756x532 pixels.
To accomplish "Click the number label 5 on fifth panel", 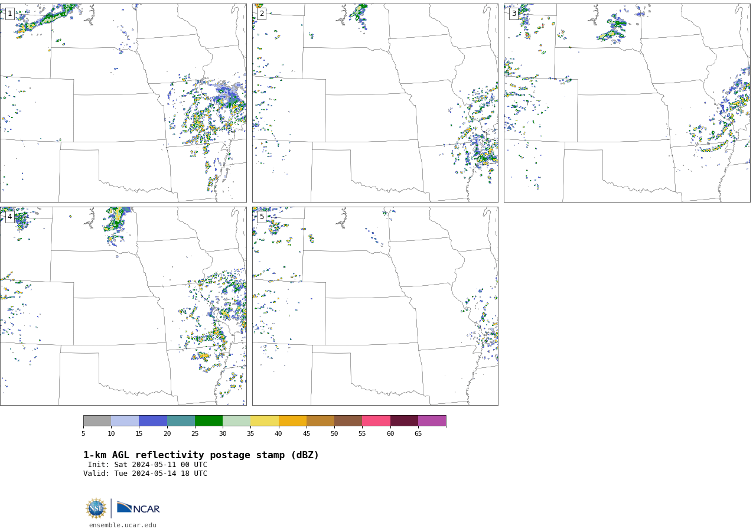I will [262, 217].
